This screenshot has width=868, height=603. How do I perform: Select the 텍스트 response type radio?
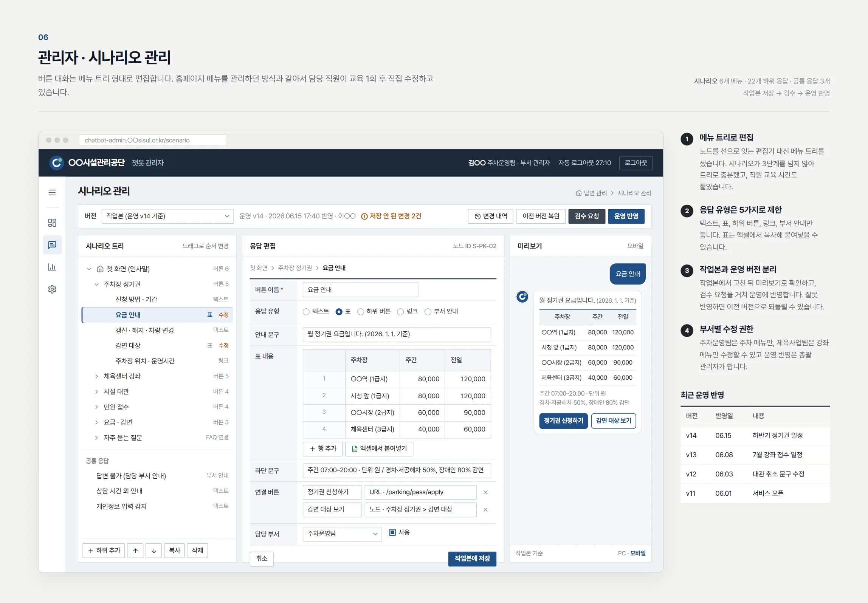pyautogui.click(x=306, y=312)
